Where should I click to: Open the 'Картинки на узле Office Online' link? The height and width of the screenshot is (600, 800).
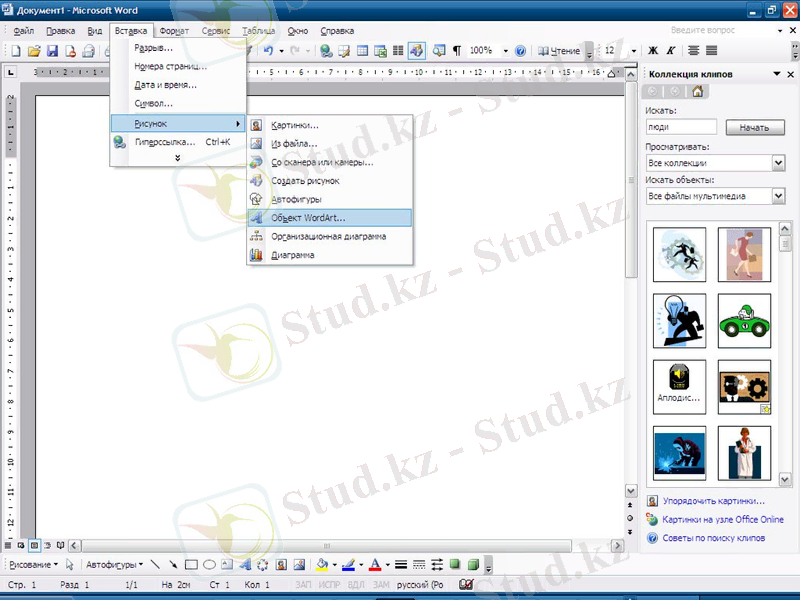[x=723, y=519]
